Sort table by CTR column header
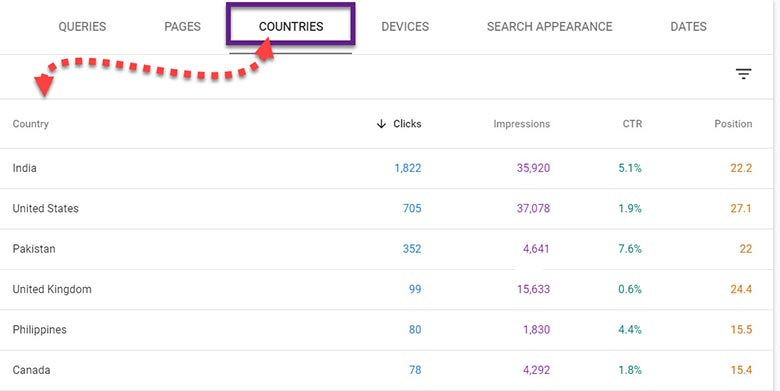Screen dimensions: 780x391 pos(632,124)
